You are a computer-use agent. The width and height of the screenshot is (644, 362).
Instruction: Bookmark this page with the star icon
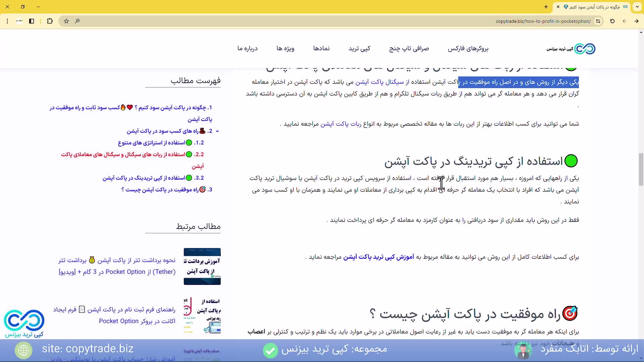[66, 21]
